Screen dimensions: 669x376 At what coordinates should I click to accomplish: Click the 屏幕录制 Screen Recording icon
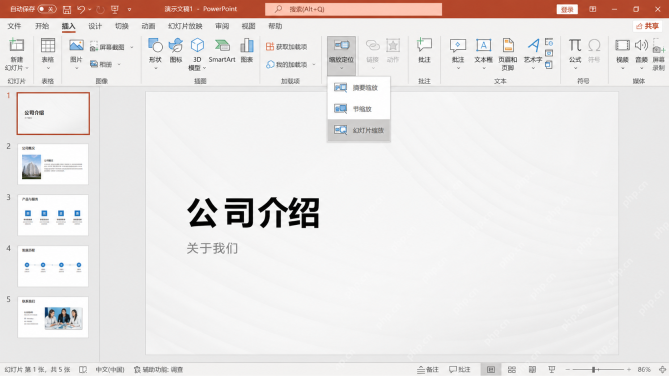[658, 46]
